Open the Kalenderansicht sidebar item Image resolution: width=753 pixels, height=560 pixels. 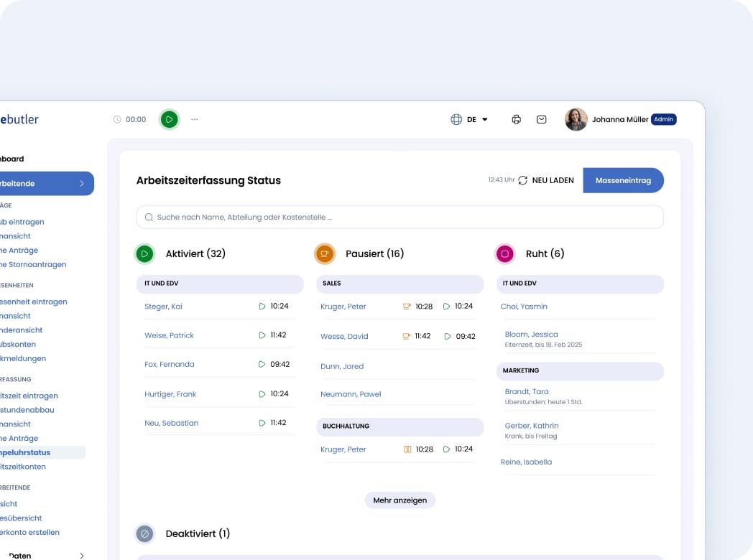coord(21,330)
